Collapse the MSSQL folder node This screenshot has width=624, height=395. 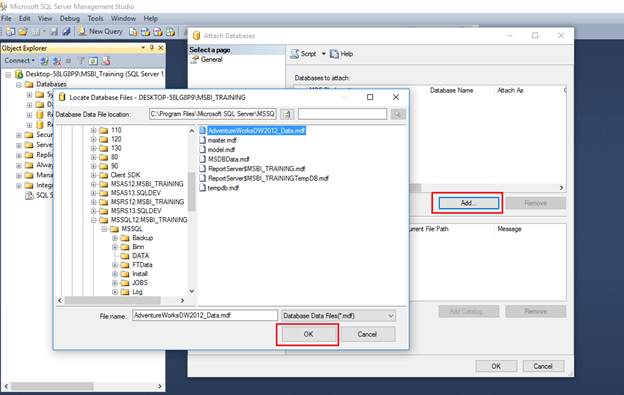(104, 229)
